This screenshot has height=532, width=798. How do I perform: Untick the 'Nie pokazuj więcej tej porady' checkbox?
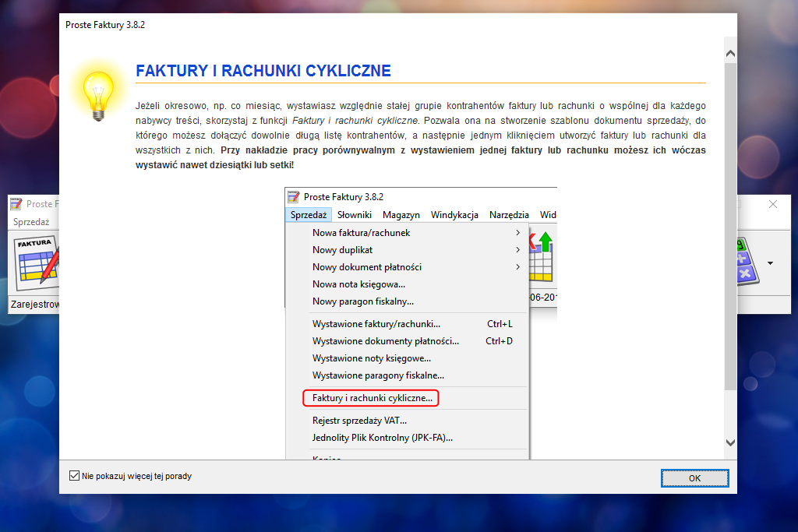click(x=74, y=476)
